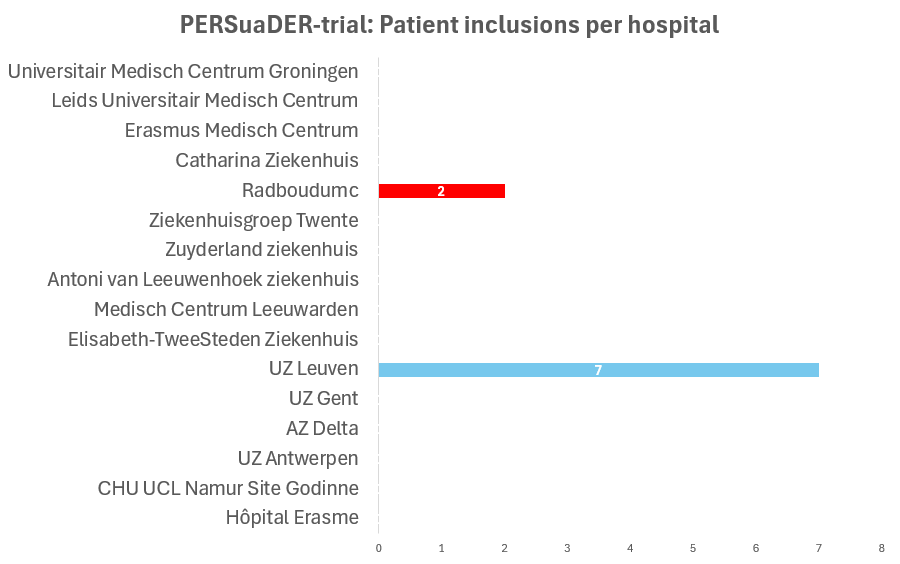Select the Antoni van Leeuwenhoek ziekenhuis label
Image resolution: width=900 pixels, height=564 pixels.
(203, 279)
